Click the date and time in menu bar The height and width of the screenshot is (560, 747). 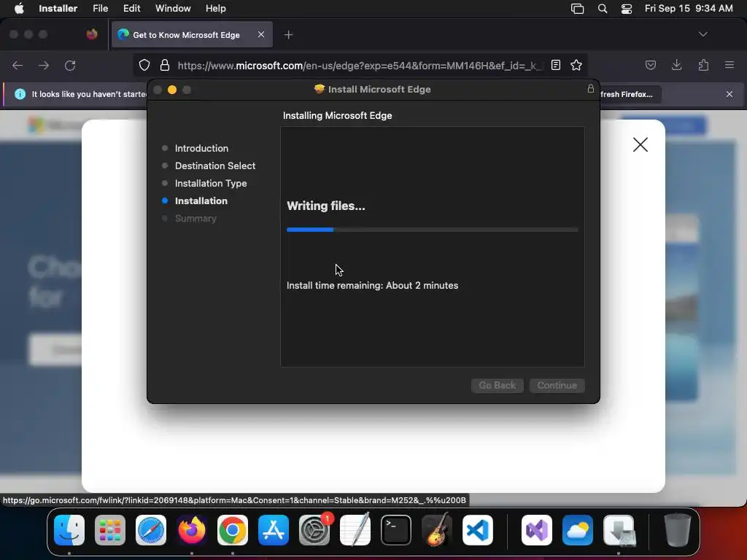pos(689,9)
